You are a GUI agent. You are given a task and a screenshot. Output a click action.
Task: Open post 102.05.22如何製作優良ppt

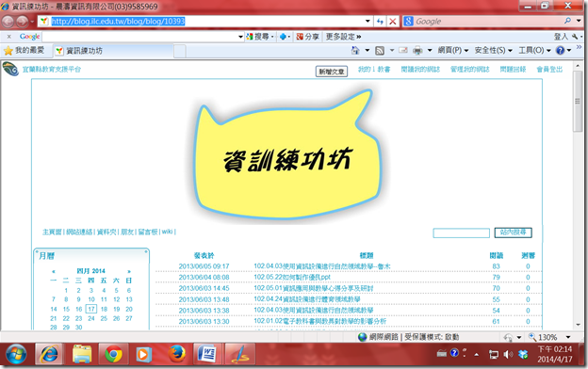(292, 277)
